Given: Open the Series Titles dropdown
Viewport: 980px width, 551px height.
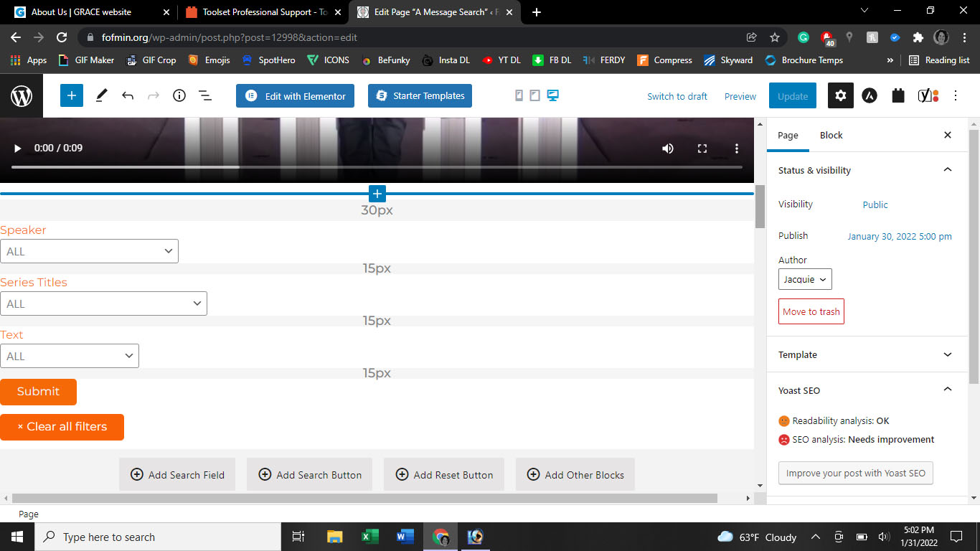Looking at the screenshot, I should pyautogui.click(x=103, y=303).
